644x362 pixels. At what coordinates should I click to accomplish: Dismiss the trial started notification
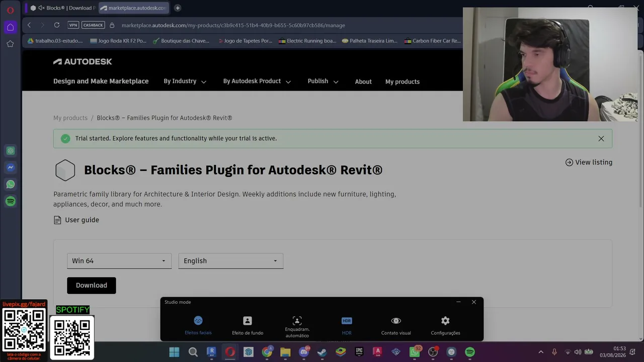coord(601,139)
